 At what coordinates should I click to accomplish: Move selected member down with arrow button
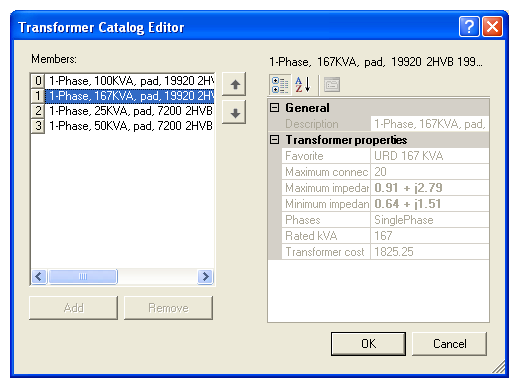[234, 113]
